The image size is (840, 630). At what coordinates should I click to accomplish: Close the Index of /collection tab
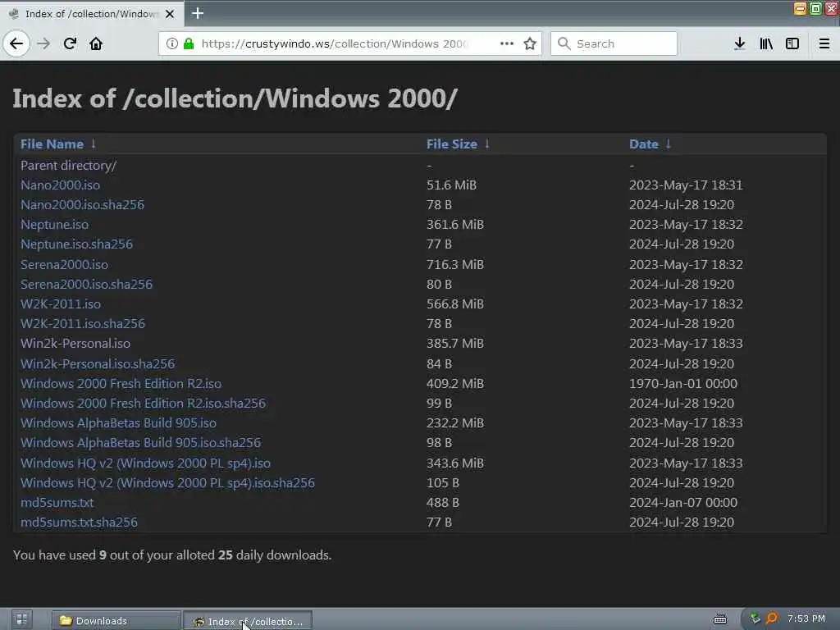pos(170,14)
